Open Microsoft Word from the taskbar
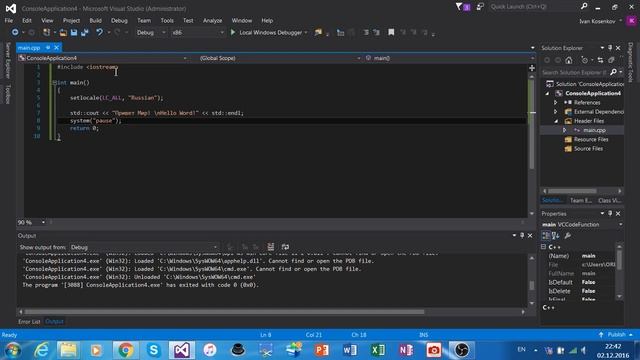 tap(350, 350)
